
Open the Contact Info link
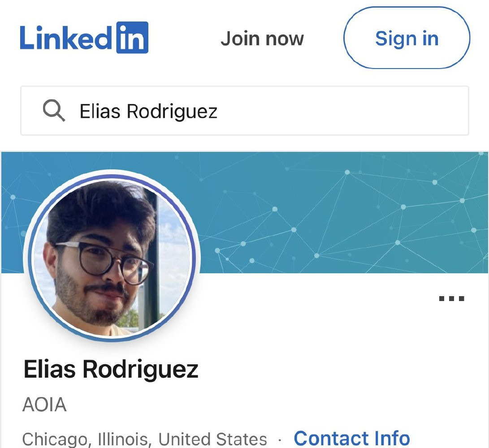(x=352, y=438)
